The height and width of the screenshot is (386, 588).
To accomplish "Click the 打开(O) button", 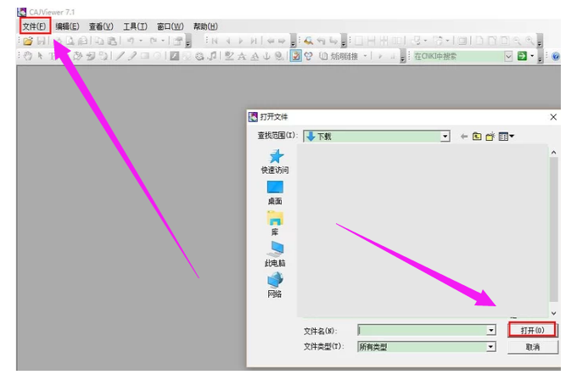I will click(x=532, y=329).
